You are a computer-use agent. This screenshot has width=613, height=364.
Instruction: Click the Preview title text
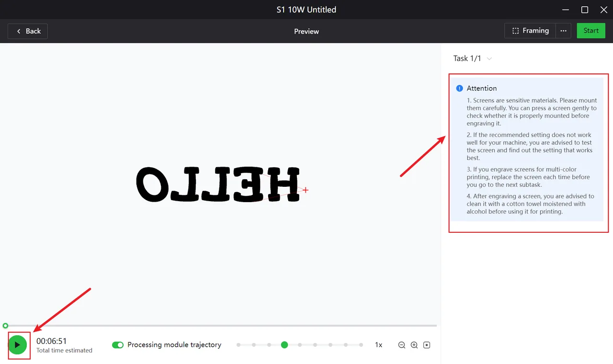(306, 31)
